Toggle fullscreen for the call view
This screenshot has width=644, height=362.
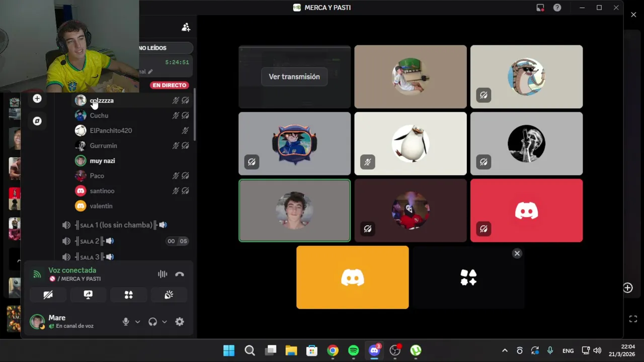point(633,319)
